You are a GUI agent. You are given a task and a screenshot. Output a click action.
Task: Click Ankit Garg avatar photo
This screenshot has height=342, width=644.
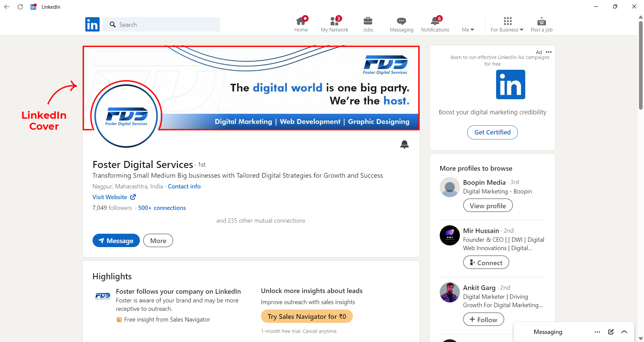[450, 292]
